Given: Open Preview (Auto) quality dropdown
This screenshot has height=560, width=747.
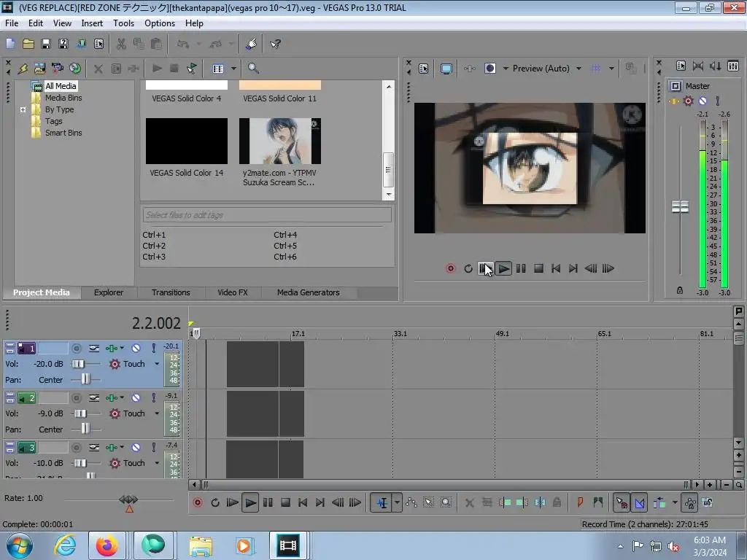Looking at the screenshot, I should pos(578,69).
